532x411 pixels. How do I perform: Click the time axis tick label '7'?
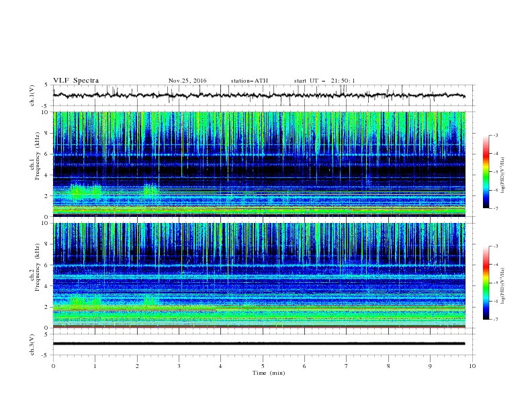pyautogui.click(x=347, y=366)
